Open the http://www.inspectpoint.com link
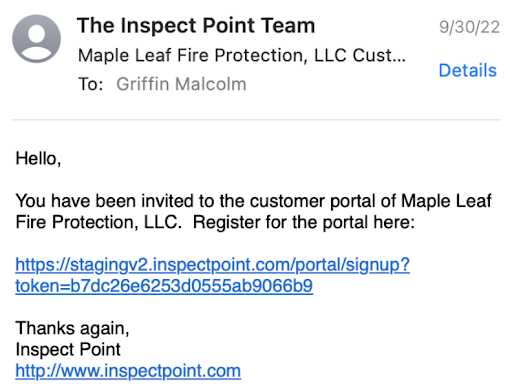This screenshot has width=512, height=390. pyautogui.click(x=128, y=371)
